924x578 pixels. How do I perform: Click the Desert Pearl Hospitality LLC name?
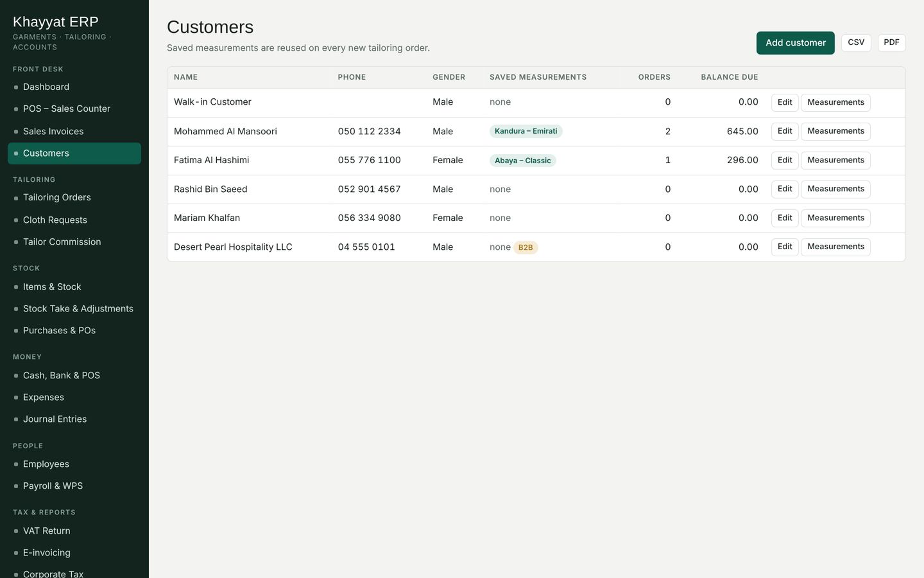click(x=233, y=247)
